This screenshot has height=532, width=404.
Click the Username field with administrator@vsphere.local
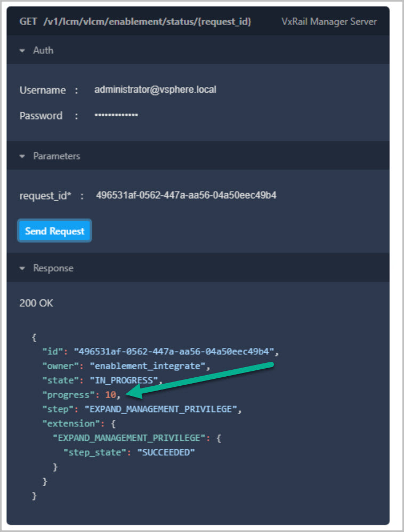(x=155, y=90)
